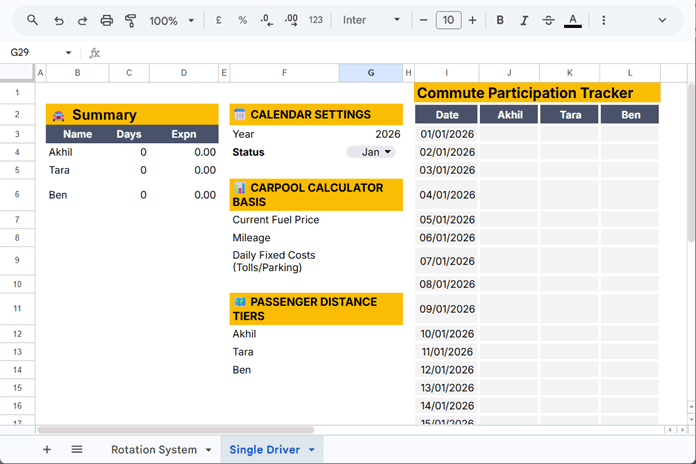The width and height of the screenshot is (696, 464).
Task: Decrease font size with minus button
Action: click(423, 20)
